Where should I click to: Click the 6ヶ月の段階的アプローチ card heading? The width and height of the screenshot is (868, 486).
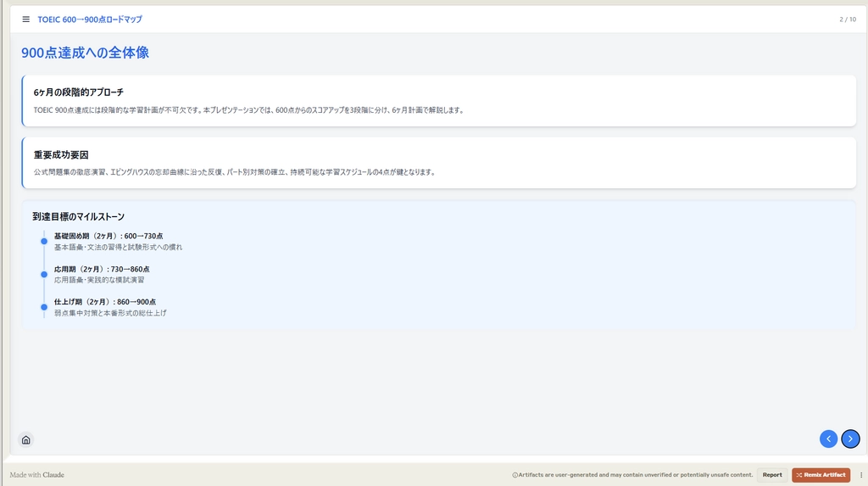click(x=79, y=92)
